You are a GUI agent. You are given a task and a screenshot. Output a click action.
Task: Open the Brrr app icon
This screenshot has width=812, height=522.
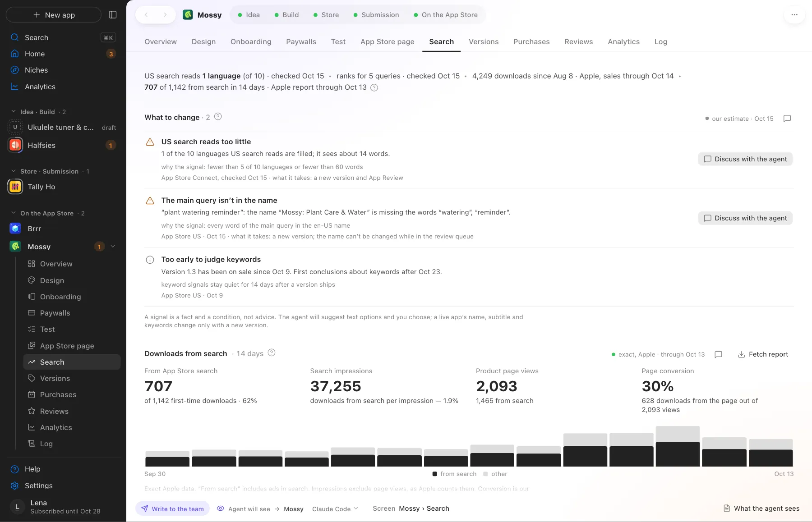pos(15,229)
